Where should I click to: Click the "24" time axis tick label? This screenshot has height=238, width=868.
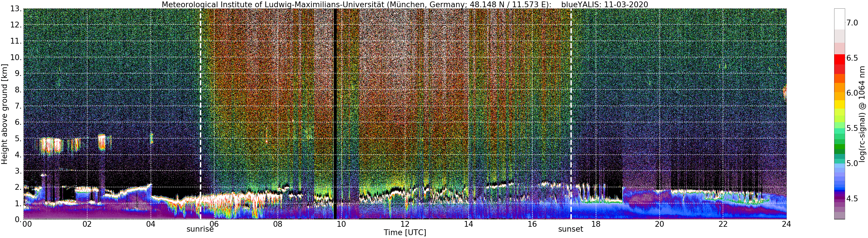(x=786, y=224)
